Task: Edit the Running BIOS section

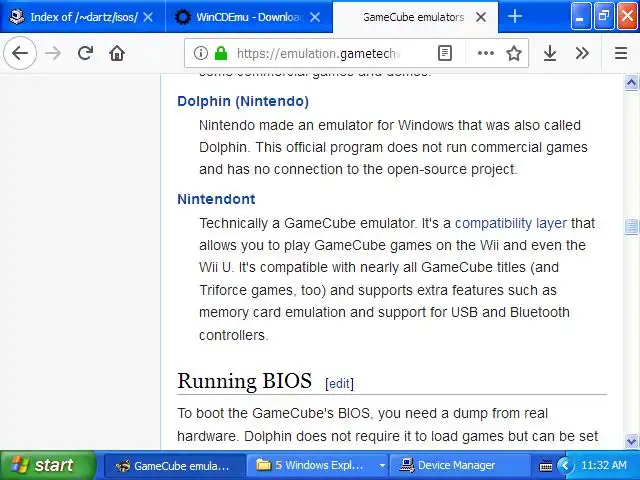Action: tap(339, 383)
